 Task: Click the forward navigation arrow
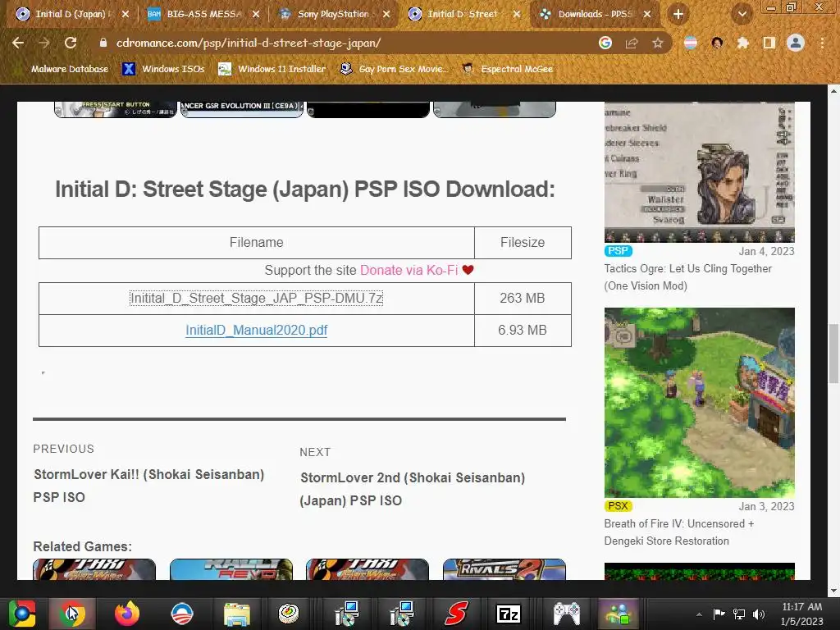click(x=44, y=43)
